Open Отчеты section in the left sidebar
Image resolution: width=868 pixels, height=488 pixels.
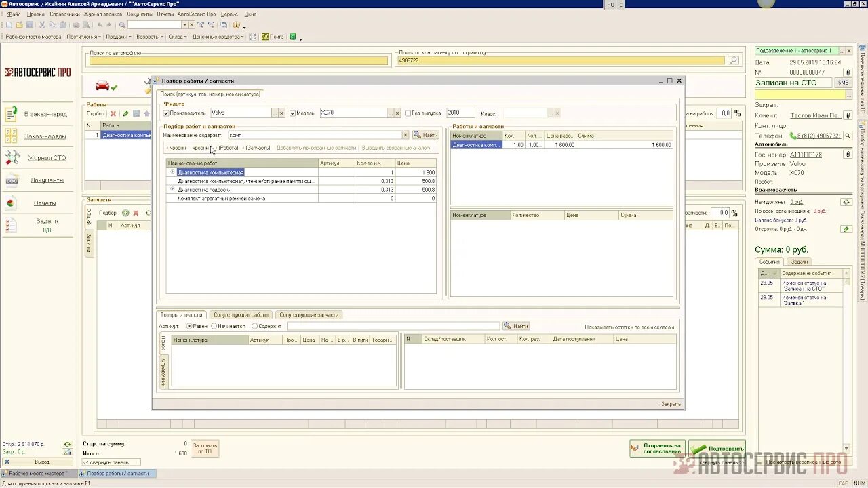click(45, 203)
